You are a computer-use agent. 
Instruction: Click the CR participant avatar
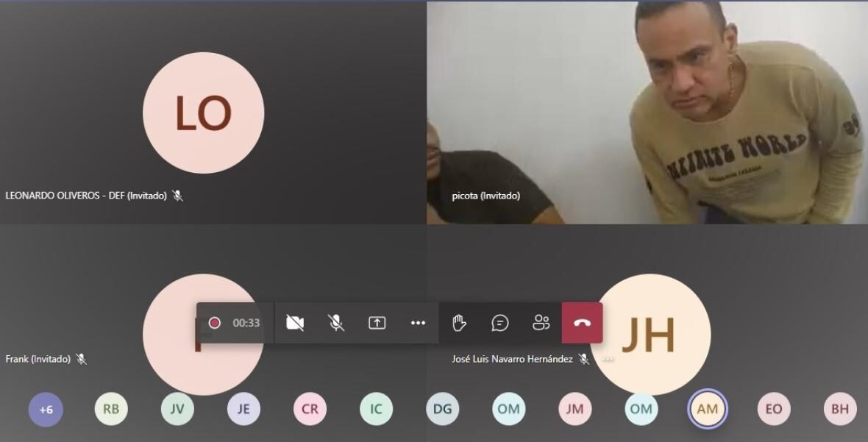point(310,410)
